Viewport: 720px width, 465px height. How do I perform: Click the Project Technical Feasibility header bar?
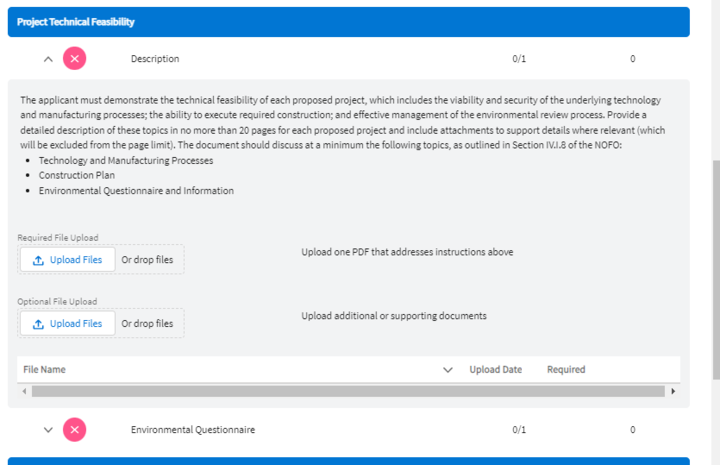348,22
